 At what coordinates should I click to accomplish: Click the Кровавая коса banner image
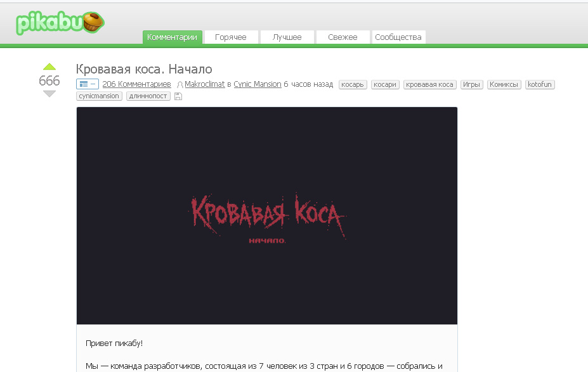point(267,215)
